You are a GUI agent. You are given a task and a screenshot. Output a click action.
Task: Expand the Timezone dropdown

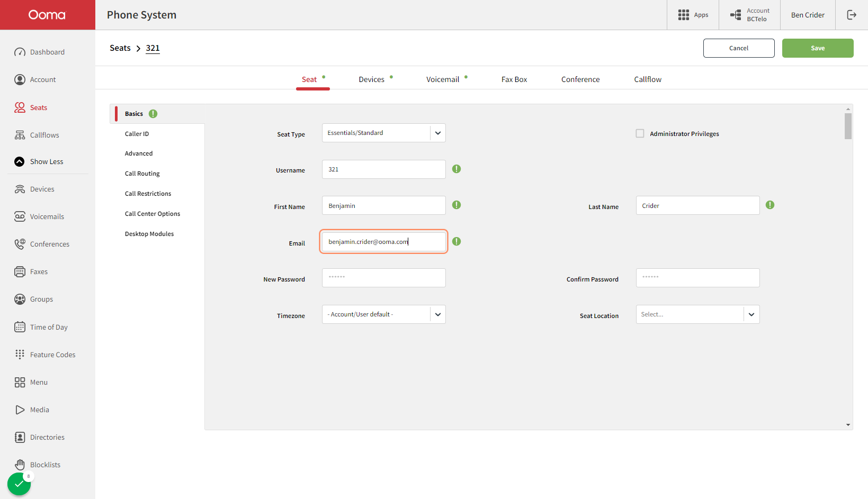tap(384, 314)
